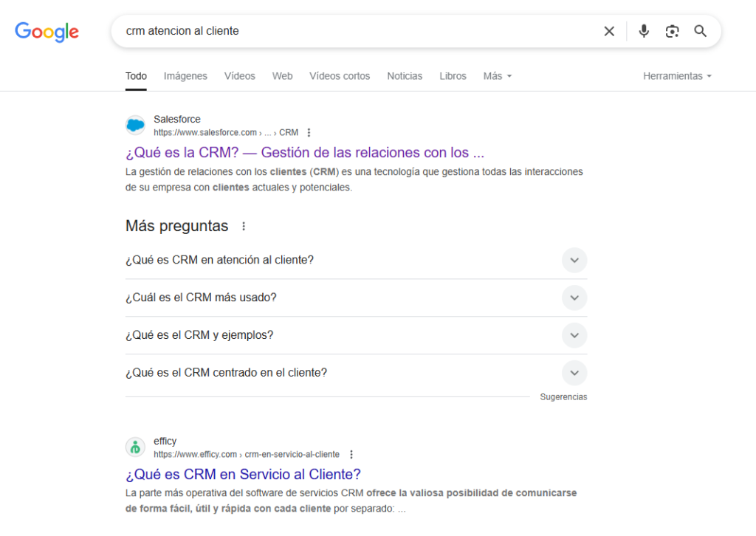Screen dimensions: 756x536
Task: Click the efficy site name
Action: pyautogui.click(x=165, y=441)
